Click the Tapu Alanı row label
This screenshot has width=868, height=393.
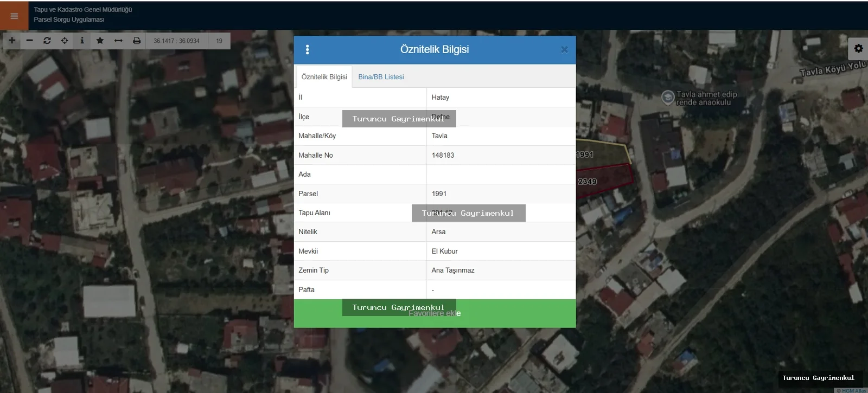point(314,213)
